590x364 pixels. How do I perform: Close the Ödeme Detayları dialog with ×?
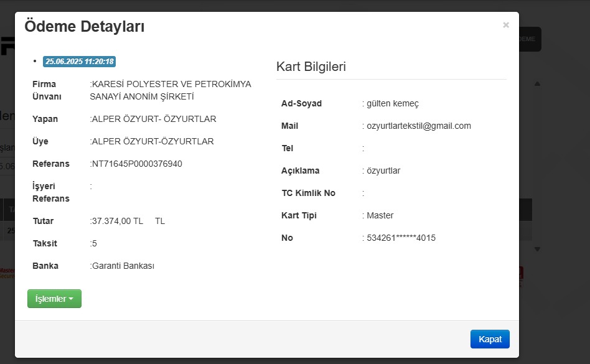[x=506, y=25]
